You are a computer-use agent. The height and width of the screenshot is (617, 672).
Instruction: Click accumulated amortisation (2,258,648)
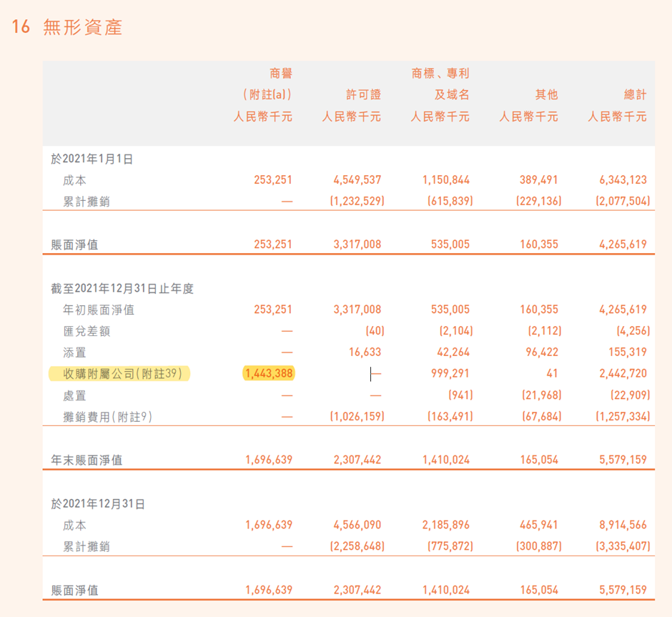(x=357, y=546)
